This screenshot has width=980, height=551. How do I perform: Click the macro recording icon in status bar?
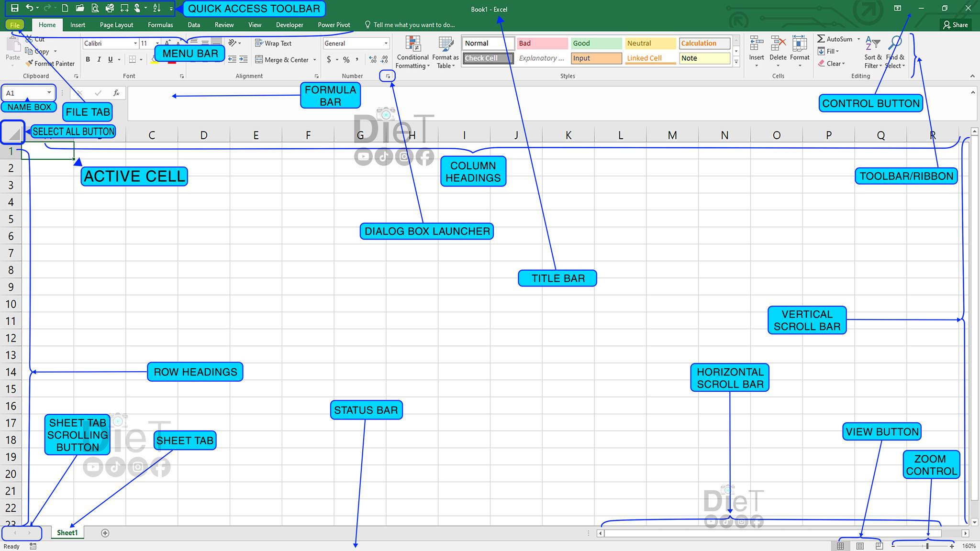coord(33,546)
